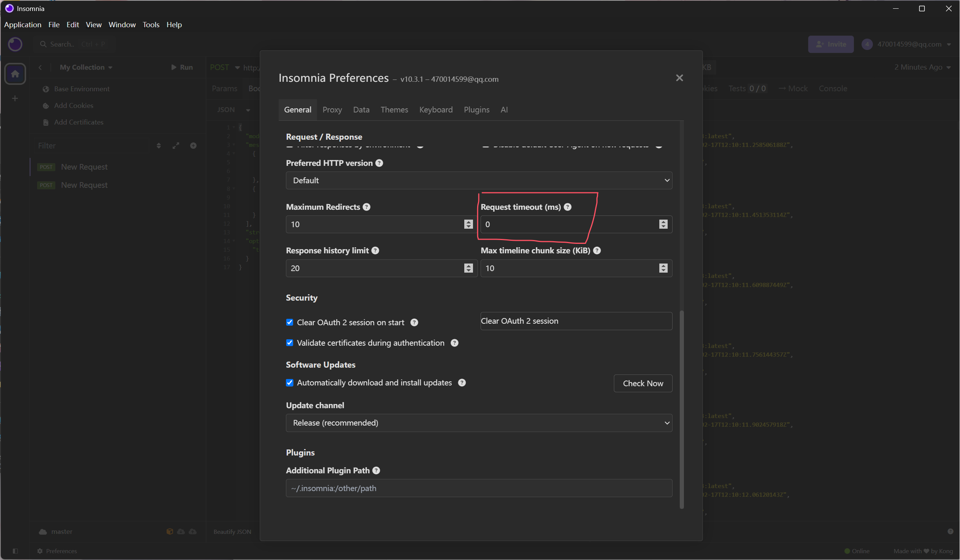Click the expand-all icon beside the Filter field
960x560 pixels.
tap(176, 145)
